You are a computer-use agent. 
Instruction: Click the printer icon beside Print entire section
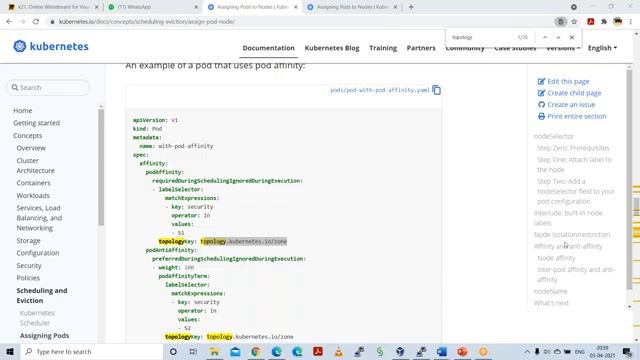541,116
